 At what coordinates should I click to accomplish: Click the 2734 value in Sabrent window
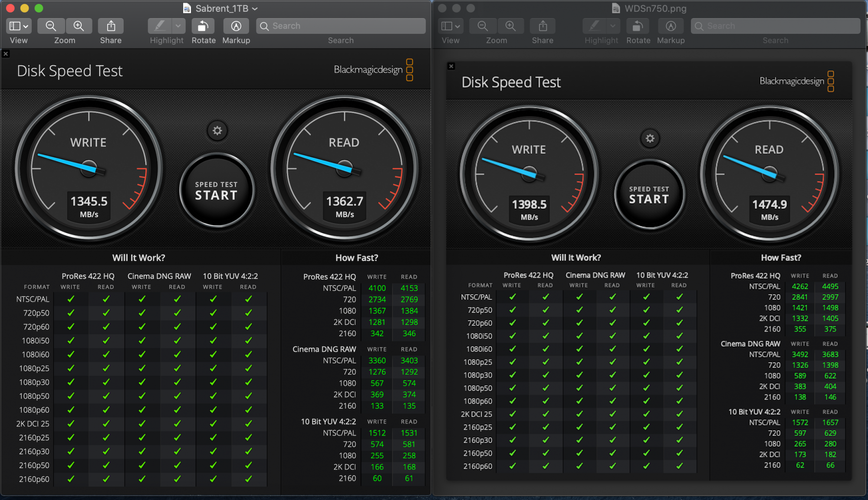coord(377,299)
